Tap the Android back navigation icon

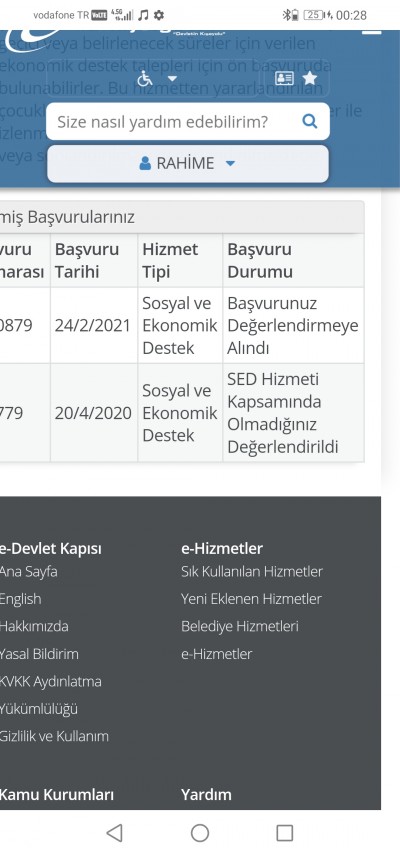(114, 833)
